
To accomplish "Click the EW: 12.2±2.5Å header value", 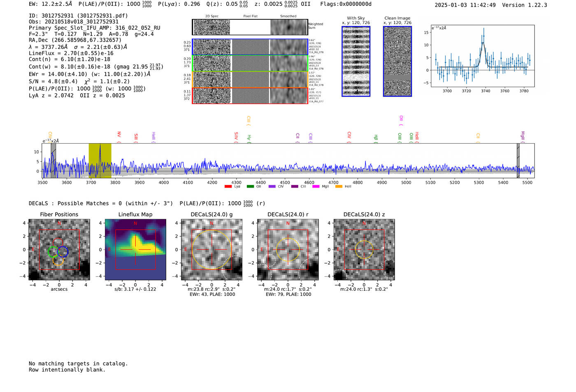I will coord(50,4).
